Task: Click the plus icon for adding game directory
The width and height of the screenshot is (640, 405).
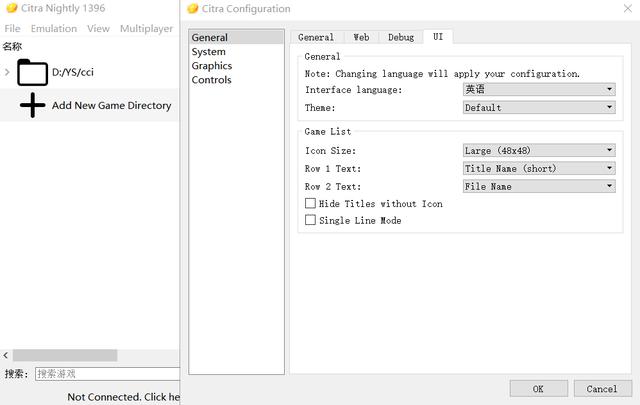Action: [32, 105]
